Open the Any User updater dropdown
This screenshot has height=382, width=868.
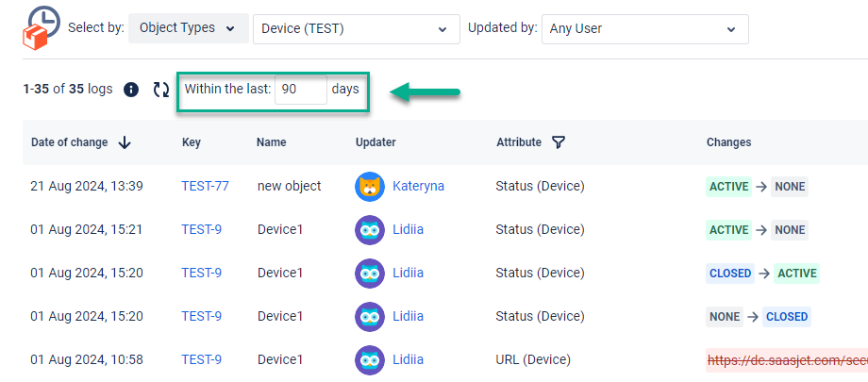coord(645,28)
